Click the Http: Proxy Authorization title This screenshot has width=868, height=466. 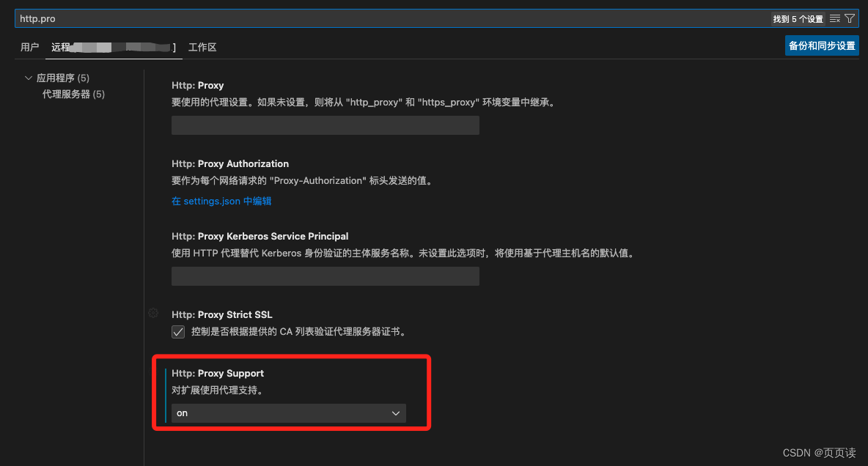click(230, 164)
